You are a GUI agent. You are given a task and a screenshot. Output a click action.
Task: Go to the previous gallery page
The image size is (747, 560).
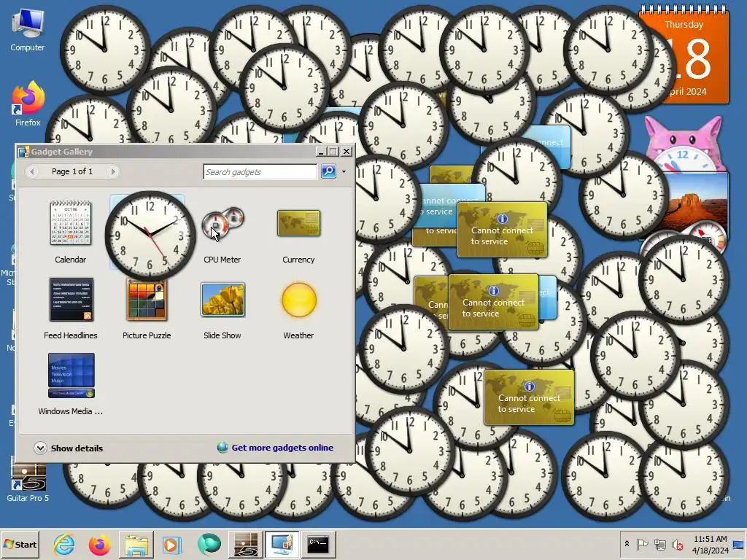(32, 171)
